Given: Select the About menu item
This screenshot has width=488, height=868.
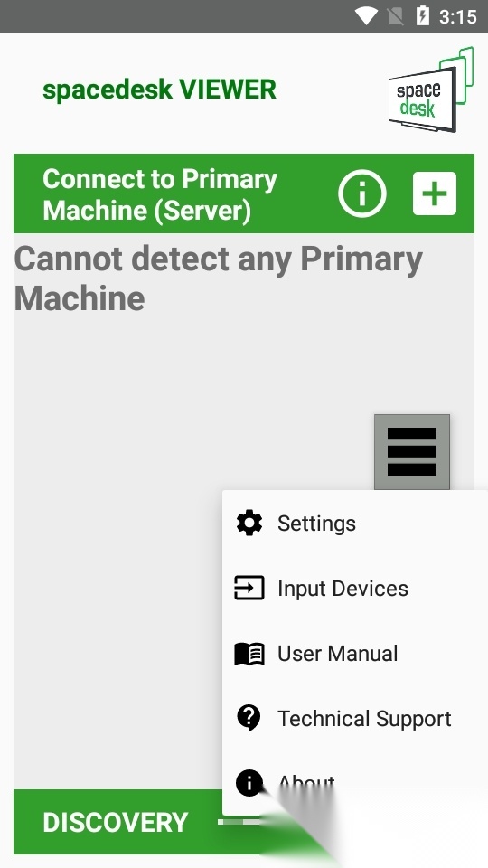Looking at the screenshot, I should 354,783.
